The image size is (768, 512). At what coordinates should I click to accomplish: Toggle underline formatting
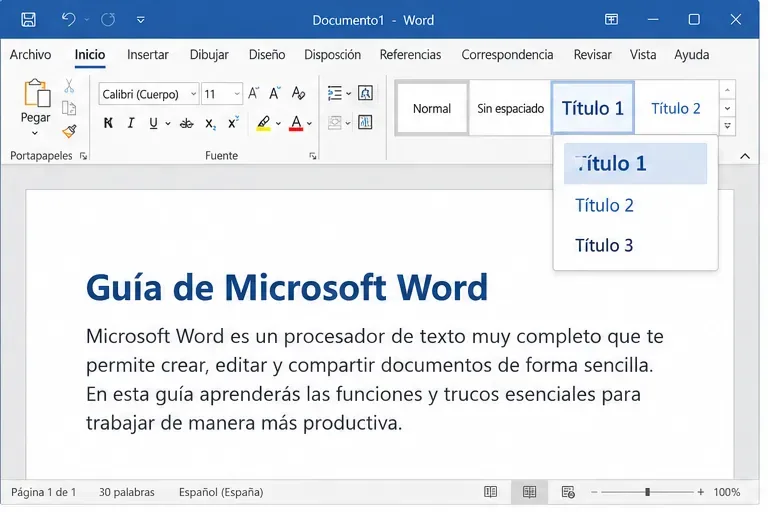(153, 123)
